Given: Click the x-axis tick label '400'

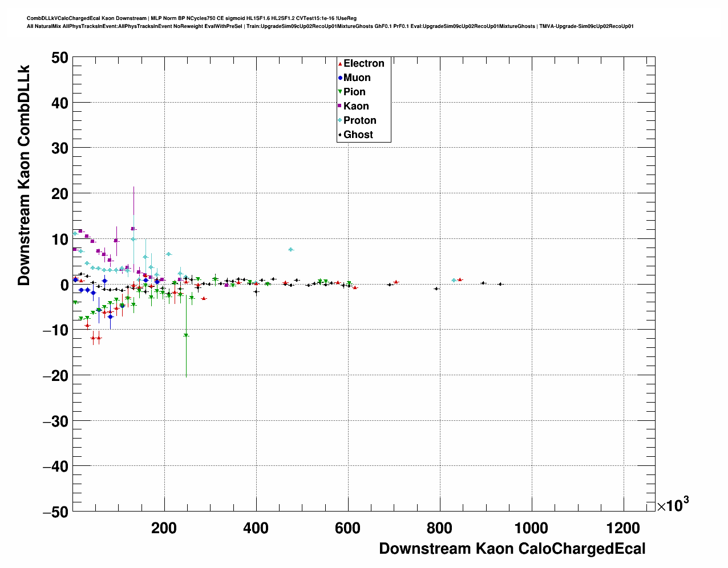Looking at the screenshot, I should pyautogui.click(x=256, y=528).
